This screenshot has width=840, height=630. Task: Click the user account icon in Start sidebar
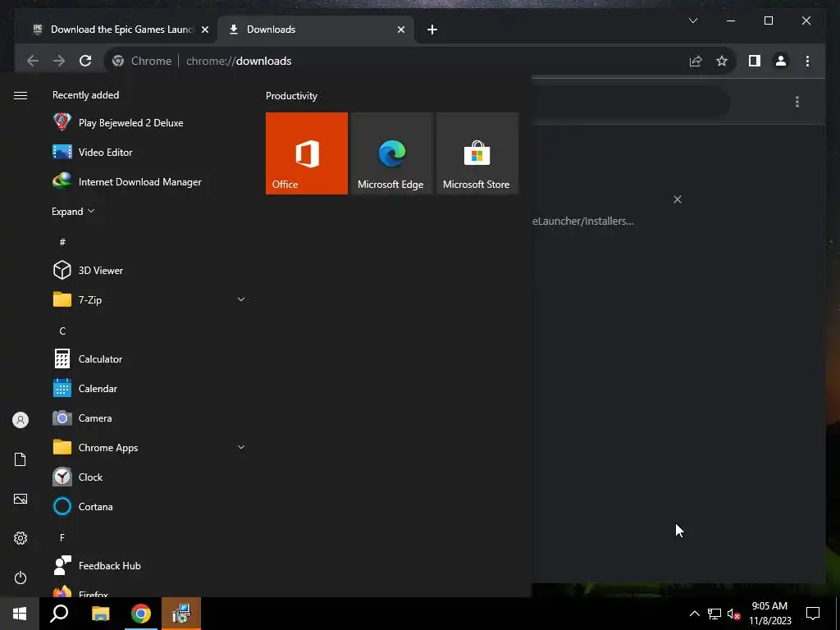click(21, 420)
